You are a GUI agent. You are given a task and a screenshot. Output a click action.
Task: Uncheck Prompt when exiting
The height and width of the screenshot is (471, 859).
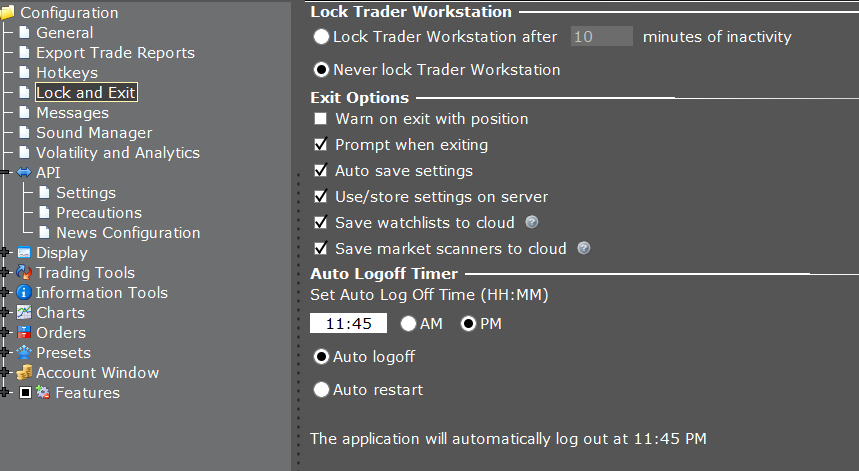(321, 145)
